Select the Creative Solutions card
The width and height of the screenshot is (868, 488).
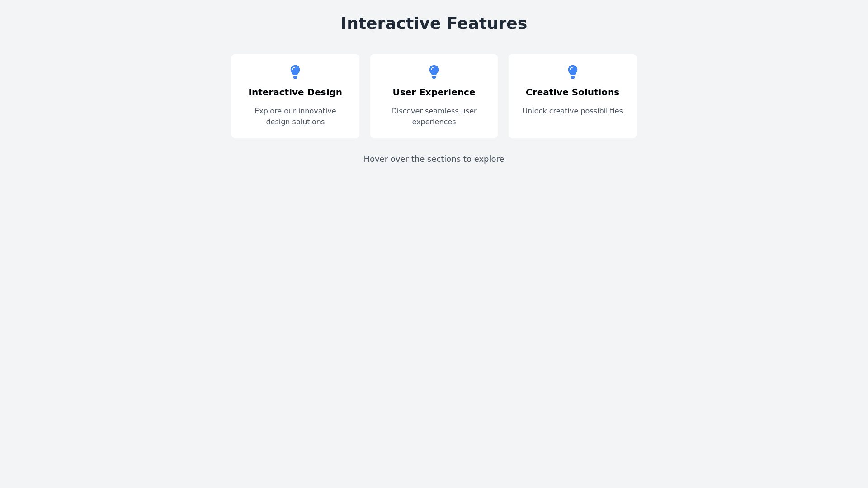click(572, 96)
